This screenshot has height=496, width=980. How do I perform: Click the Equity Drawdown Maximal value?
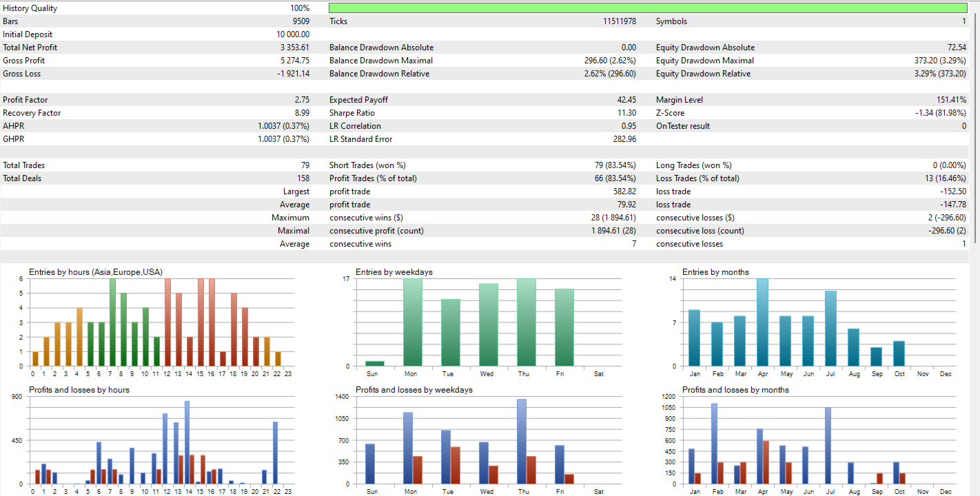click(x=939, y=61)
